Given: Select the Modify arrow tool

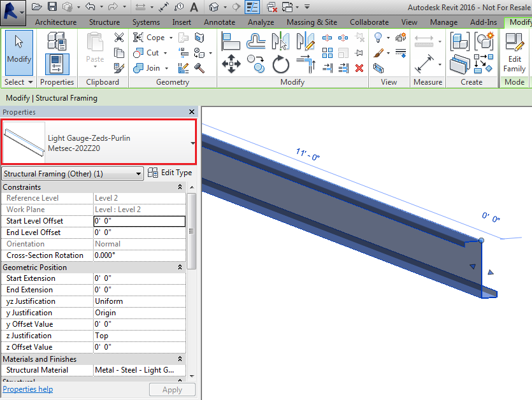Looking at the screenshot, I should [19, 53].
